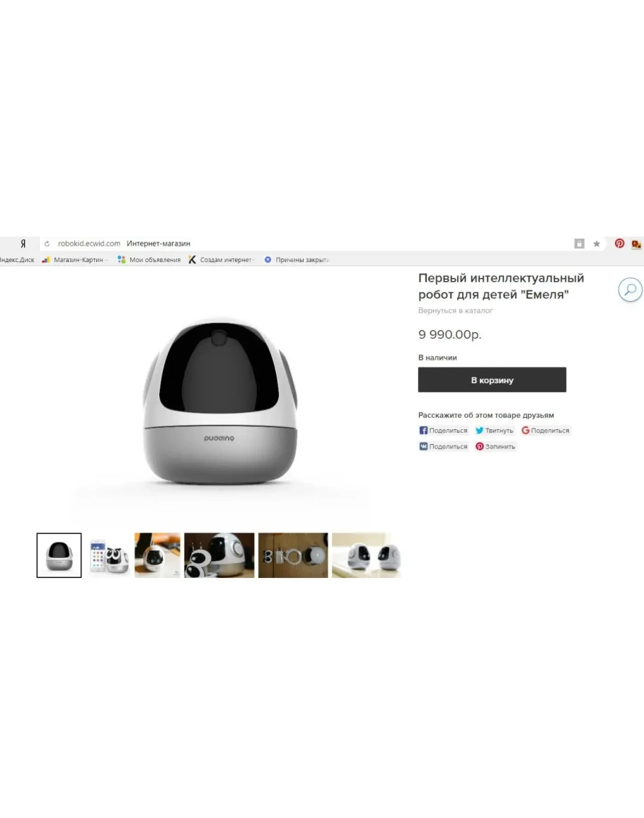Open the Yandex Я logo button
This screenshot has height=818, width=644.
23,244
